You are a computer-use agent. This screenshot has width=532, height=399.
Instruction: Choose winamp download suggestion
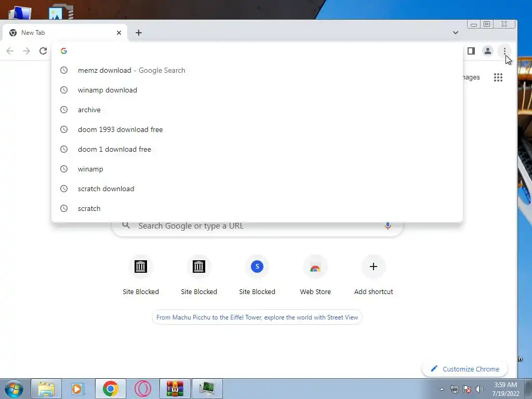[x=257, y=90]
